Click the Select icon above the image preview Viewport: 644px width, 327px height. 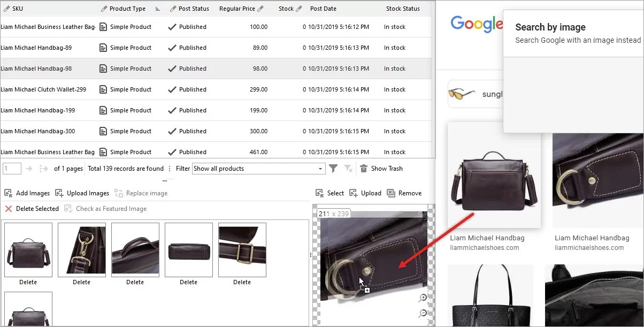tap(320, 193)
